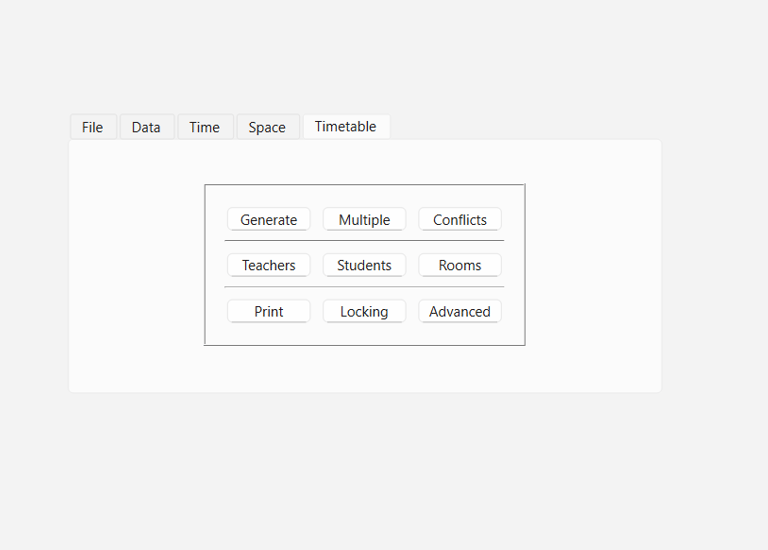
Task: Choose Multiple to generate several timetables
Action: [x=364, y=220]
